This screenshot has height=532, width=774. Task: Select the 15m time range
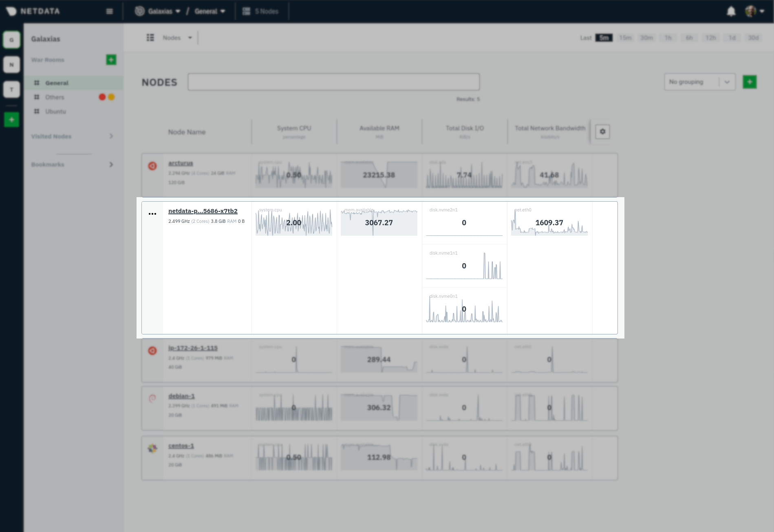point(625,38)
